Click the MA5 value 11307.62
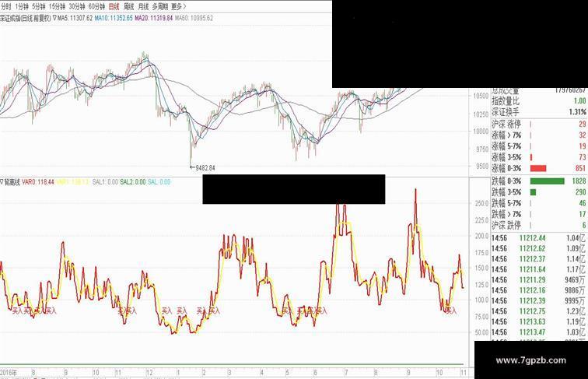 click(75, 18)
